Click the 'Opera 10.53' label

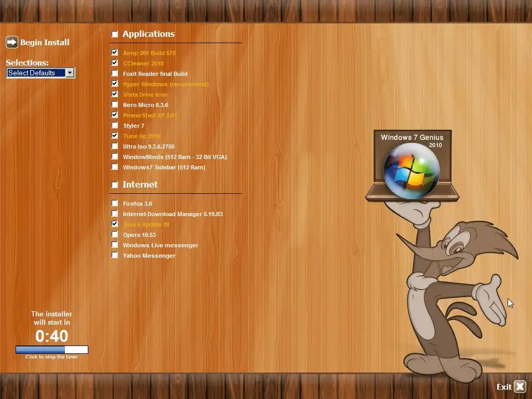[x=139, y=235]
